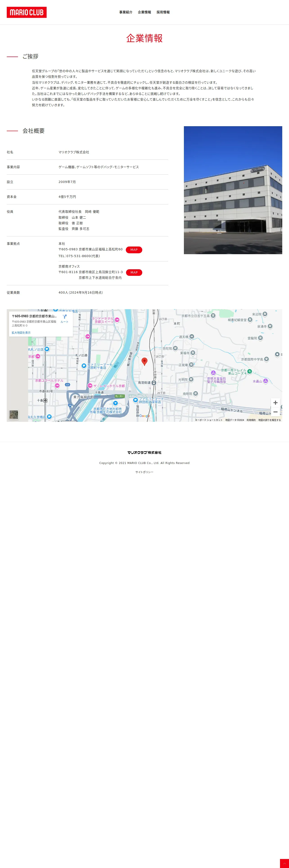Click the 正覚庵 temple icon
Viewport: 289px width, 868px height.
coord(191,365)
